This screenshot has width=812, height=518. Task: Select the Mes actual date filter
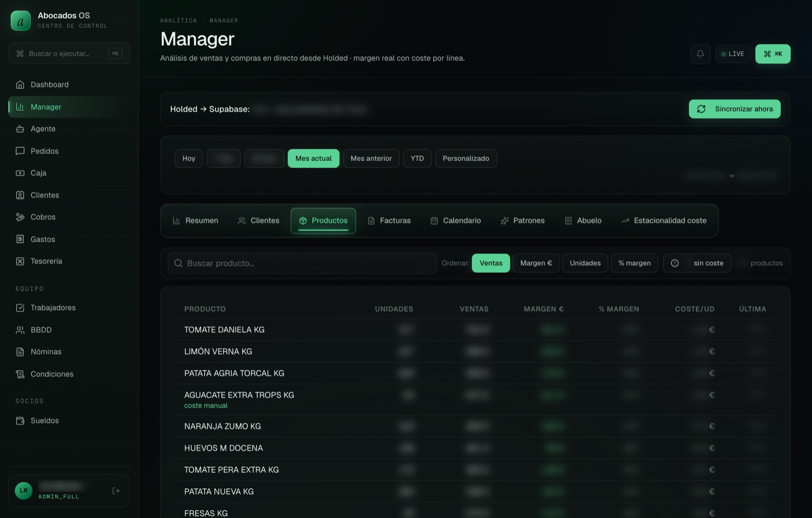313,158
